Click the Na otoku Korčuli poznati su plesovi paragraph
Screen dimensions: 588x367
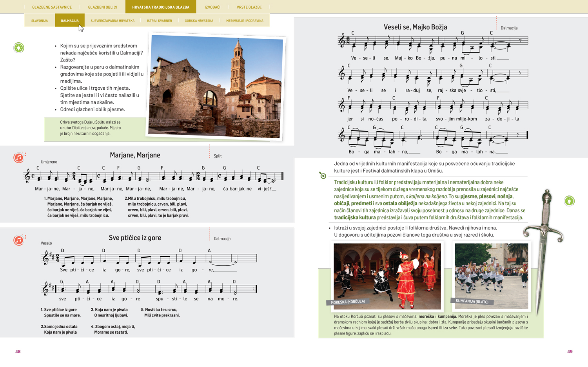pos(431,325)
